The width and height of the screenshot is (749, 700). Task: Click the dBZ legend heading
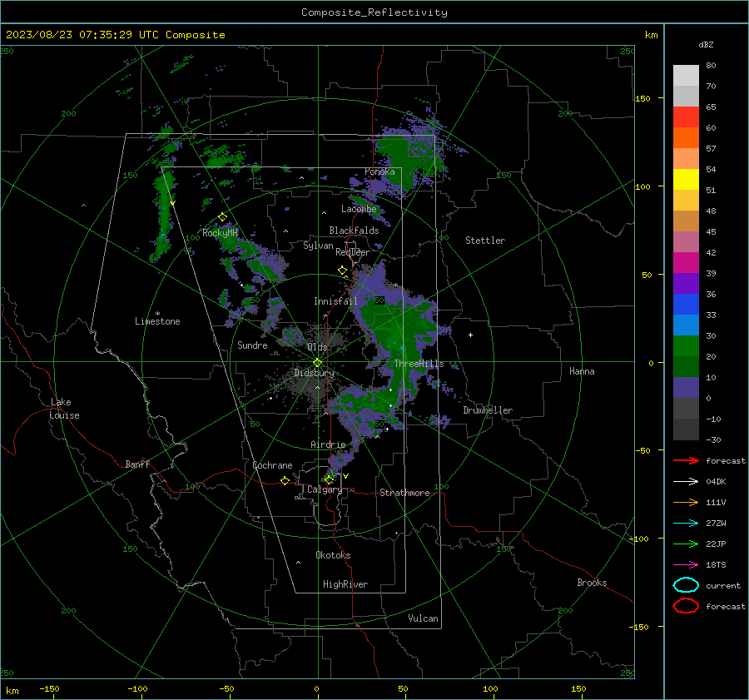[706, 44]
